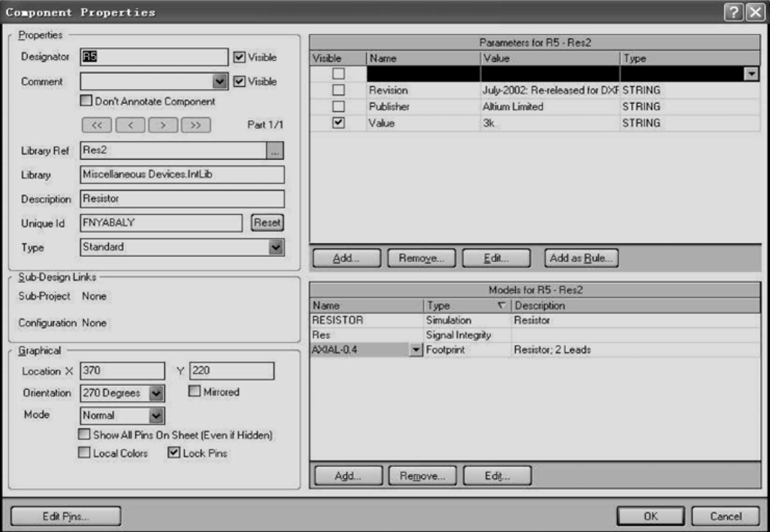Uncheck visibility for the Value parameter
This screenshot has height=532, width=770.
[338, 123]
